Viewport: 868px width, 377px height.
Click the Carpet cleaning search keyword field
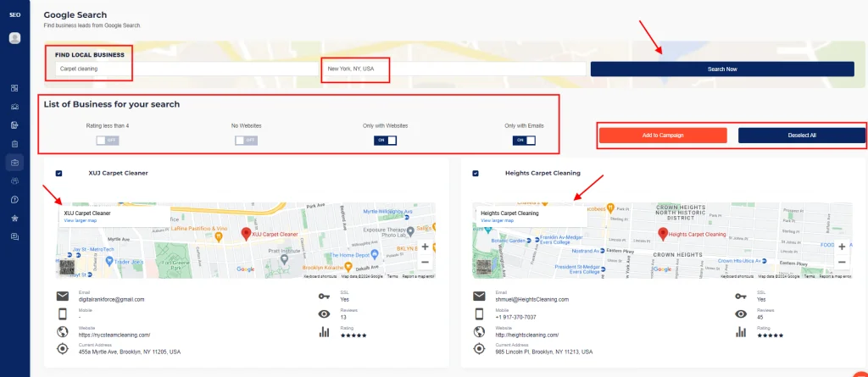(x=182, y=69)
